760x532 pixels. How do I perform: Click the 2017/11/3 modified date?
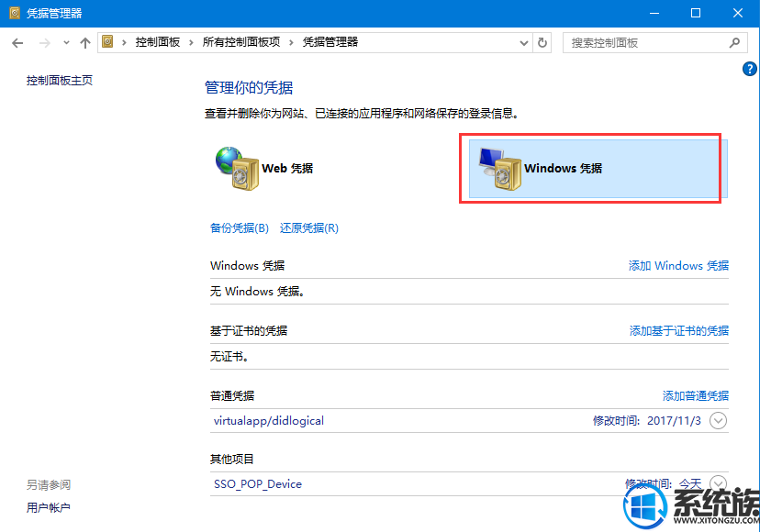click(x=674, y=421)
